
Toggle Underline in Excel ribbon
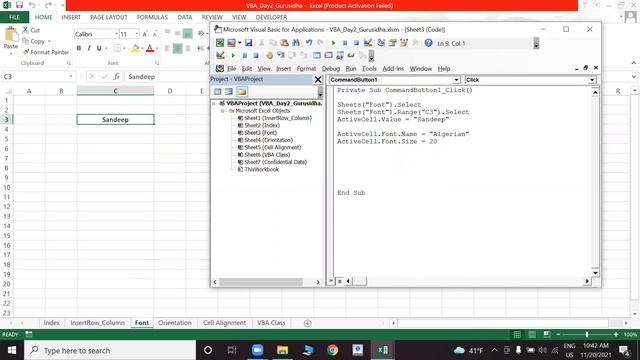pos(99,48)
